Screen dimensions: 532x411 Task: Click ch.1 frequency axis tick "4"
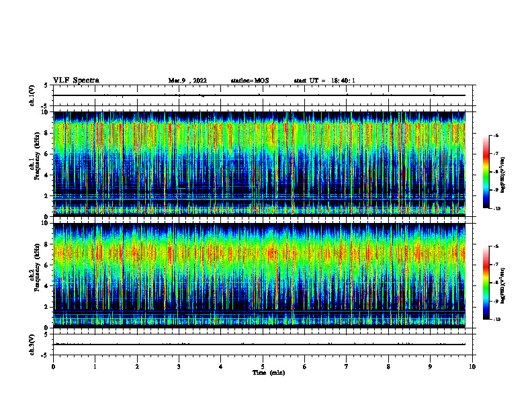click(47, 175)
